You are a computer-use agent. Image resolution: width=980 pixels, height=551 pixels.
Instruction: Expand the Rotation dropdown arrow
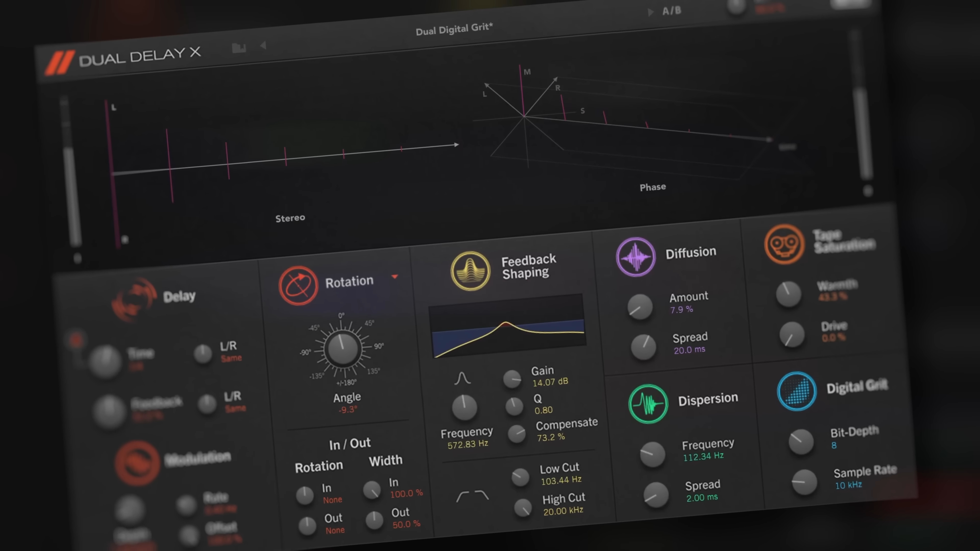pos(395,277)
